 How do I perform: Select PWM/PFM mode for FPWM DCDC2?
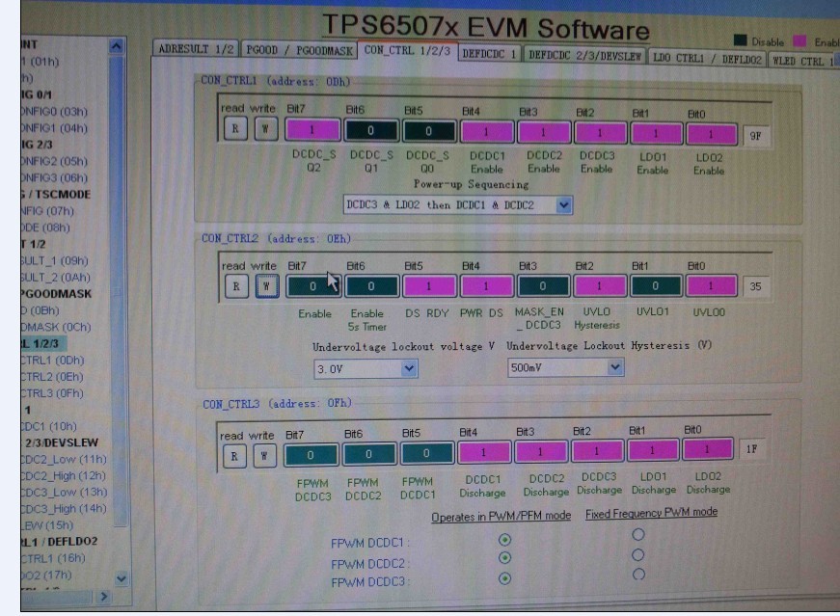(504, 558)
